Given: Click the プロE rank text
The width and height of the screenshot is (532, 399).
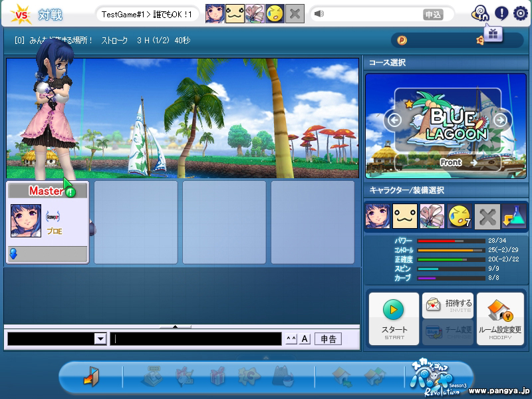Looking at the screenshot, I should pos(55,231).
